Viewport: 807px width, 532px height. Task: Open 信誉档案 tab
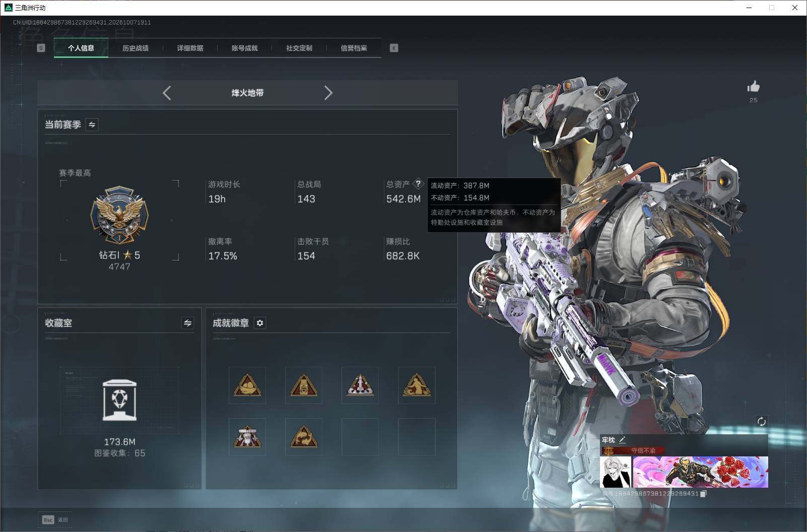pos(354,48)
